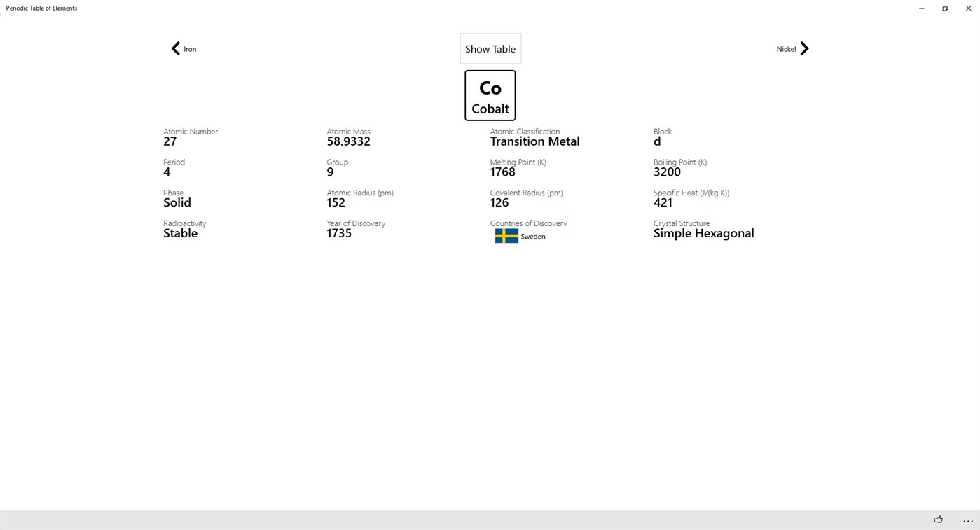
Task: Click the thumbs-up like icon
Action: click(x=939, y=519)
